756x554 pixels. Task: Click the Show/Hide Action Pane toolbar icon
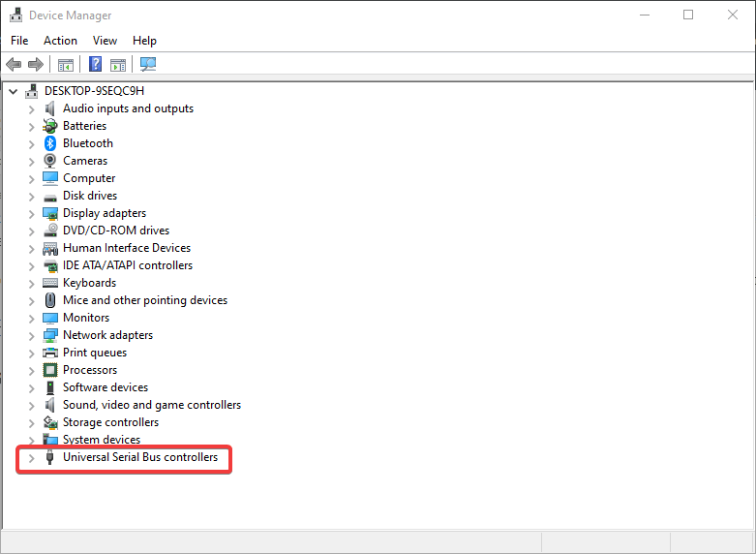118,65
